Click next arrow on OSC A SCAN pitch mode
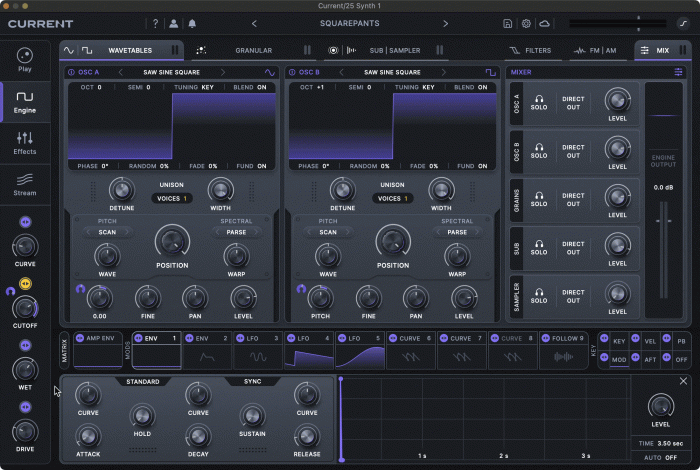The height and width of the screenshot is (470, 700). pos(127,232)
